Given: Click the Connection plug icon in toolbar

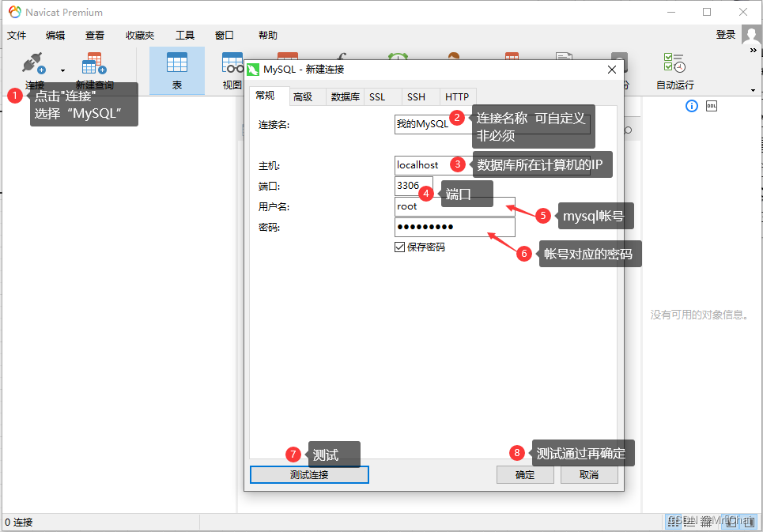Looking at the screenshot, I should pos(33,64).
